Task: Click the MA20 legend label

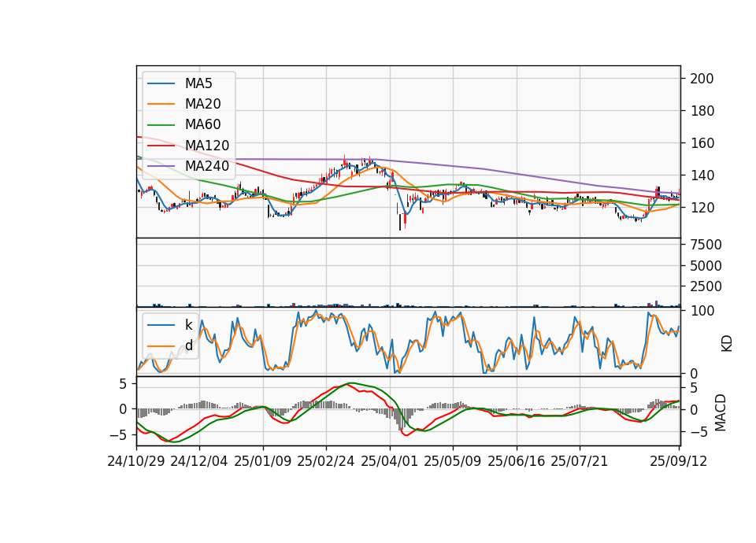Action: click(x=202, y=104)
